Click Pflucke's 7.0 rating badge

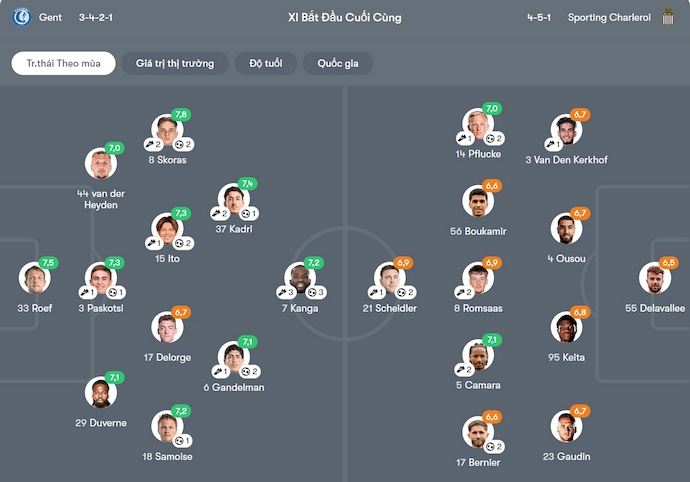[491, 109]
